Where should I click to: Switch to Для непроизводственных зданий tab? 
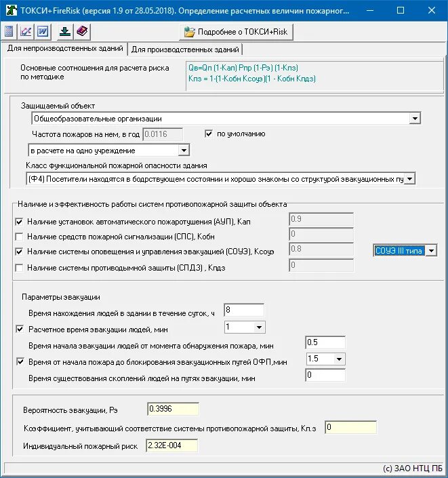click(x=65, y=48)
